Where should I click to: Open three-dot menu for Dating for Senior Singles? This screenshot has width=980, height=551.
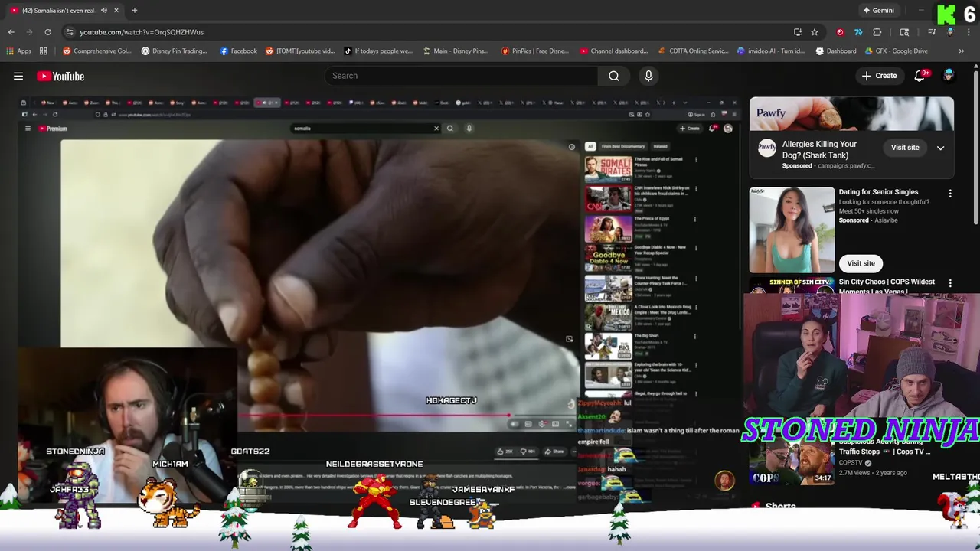(950, 194)
